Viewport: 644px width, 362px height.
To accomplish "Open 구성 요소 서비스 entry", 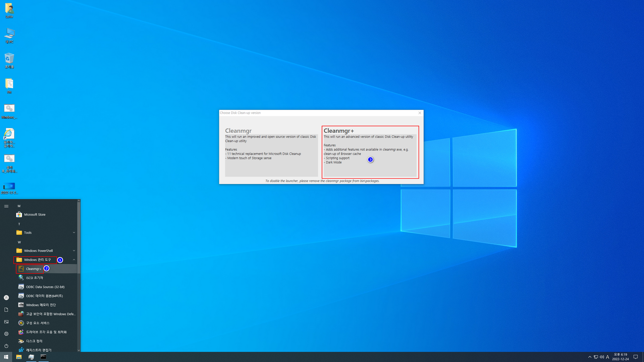I will [x=46, y=323].
